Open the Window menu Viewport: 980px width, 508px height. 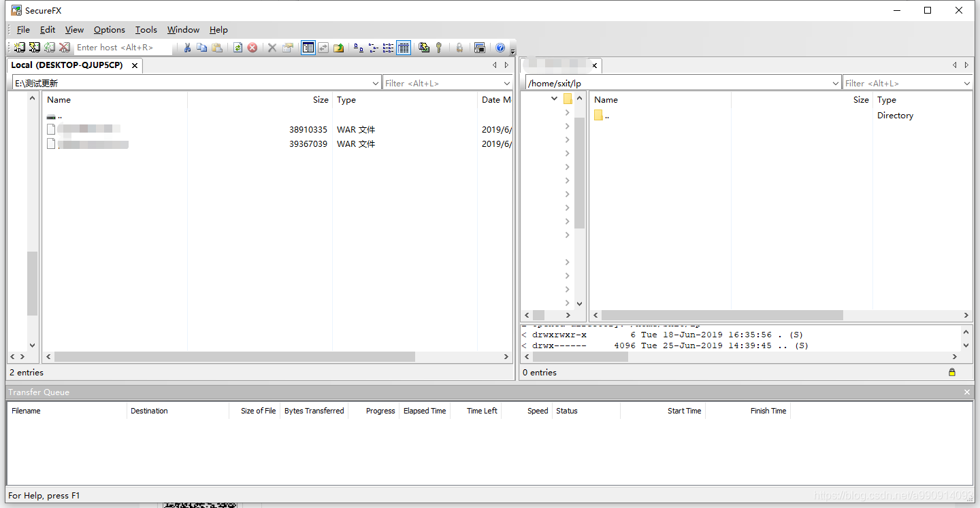(183, 30)
